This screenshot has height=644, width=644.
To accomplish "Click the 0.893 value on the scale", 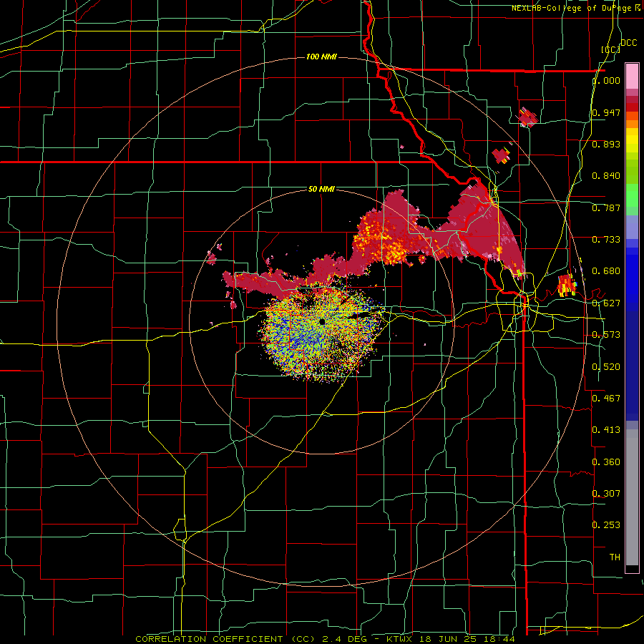I will (606, 144).
